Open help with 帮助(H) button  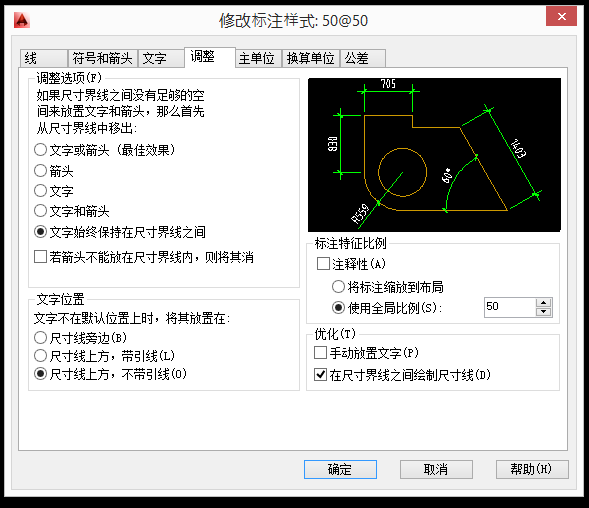532,469
